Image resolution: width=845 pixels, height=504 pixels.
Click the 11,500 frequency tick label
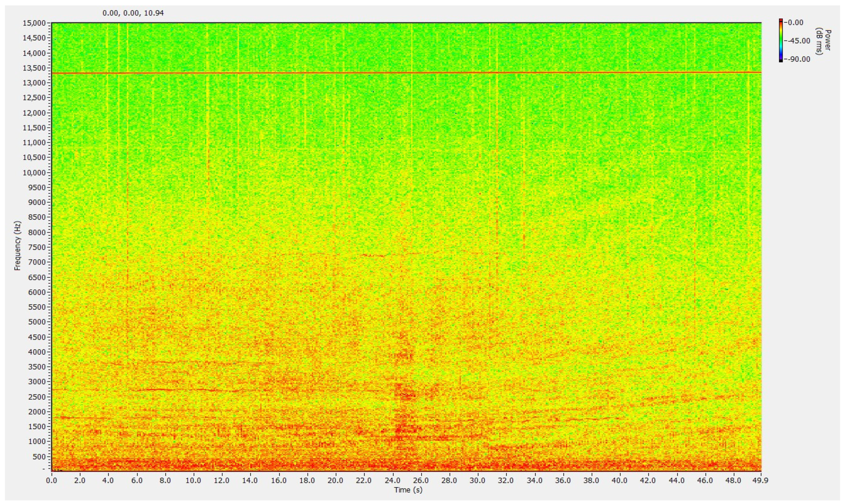coord(34,128)
